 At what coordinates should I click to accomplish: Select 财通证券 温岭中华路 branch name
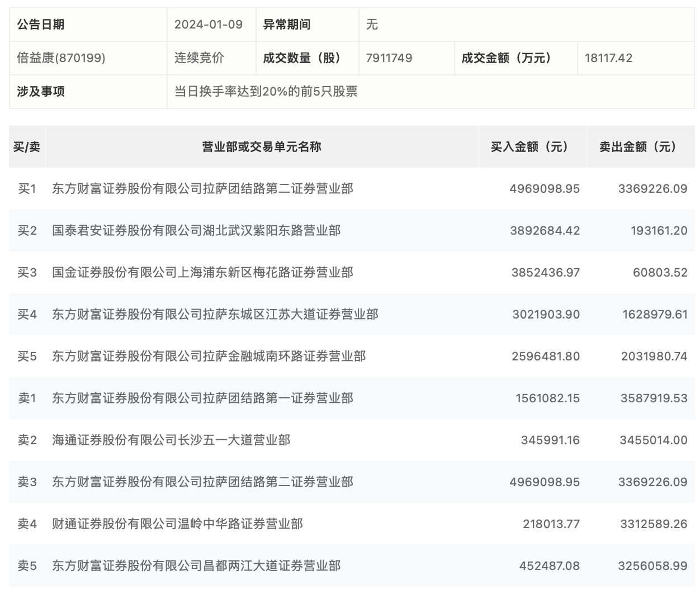pyautogui.click(x=177, y=524)
